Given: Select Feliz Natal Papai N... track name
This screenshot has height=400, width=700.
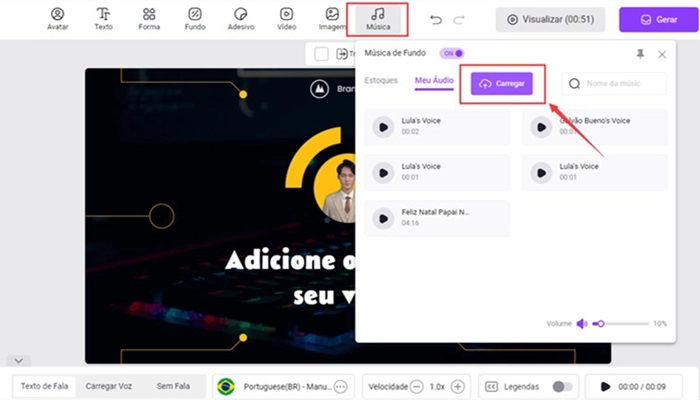Looking at the screenshot, I should [435, 212].
